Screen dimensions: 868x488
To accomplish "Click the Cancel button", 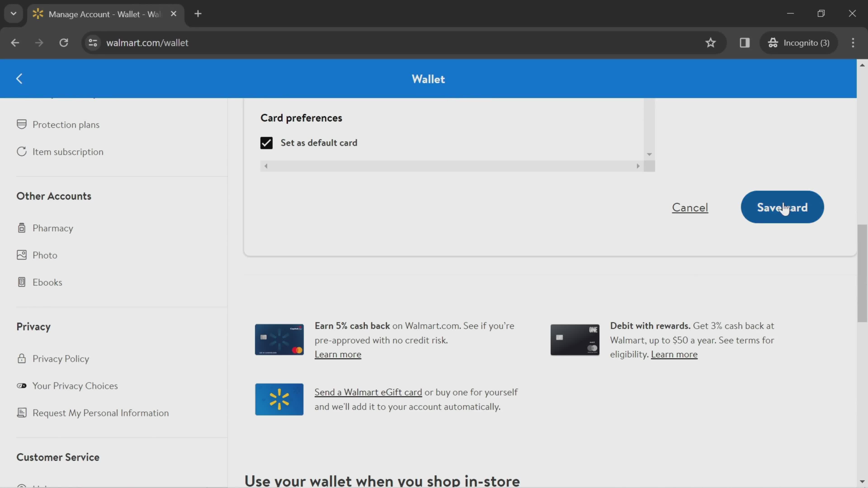I will (690, 207).
